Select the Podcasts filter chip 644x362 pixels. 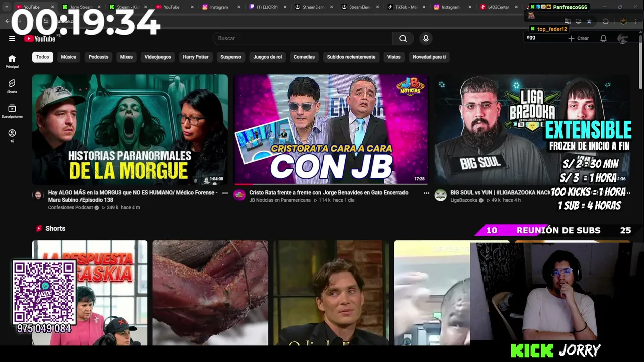98,57
